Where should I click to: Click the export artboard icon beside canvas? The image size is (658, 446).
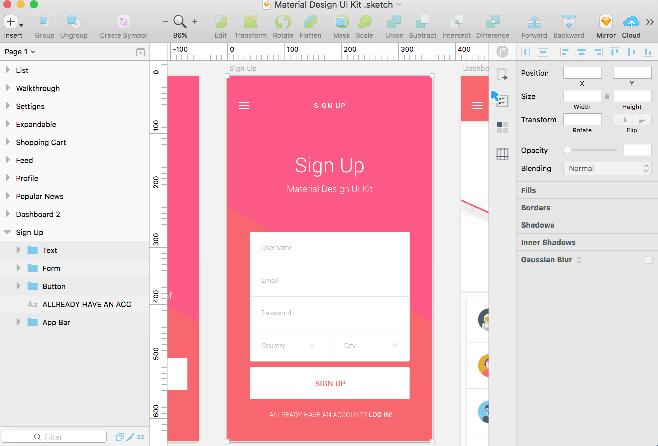pos(502,75)
